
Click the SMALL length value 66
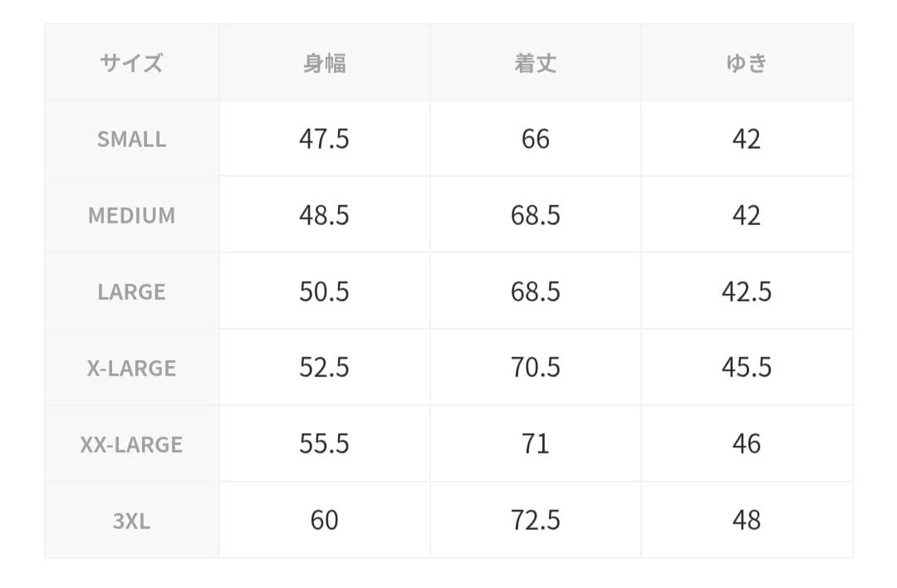[535, 139]
